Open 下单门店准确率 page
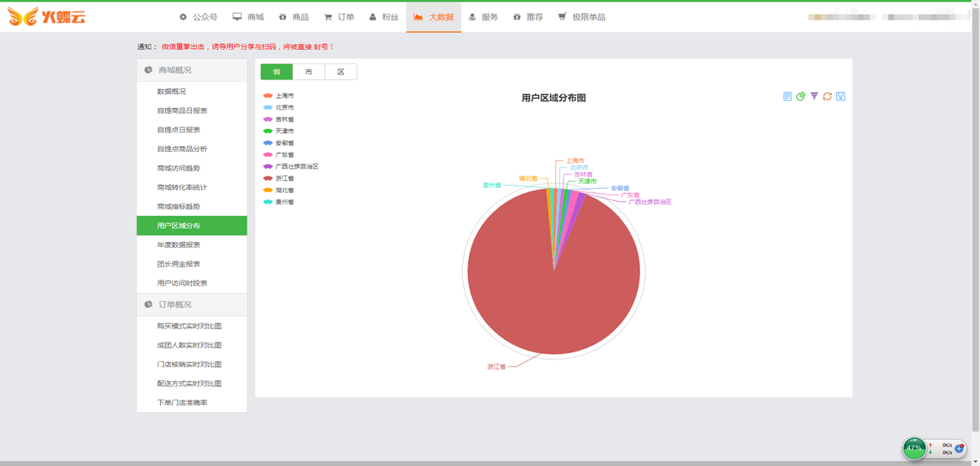Viewport: 980px width, 466px height. [x=182, y=402]
